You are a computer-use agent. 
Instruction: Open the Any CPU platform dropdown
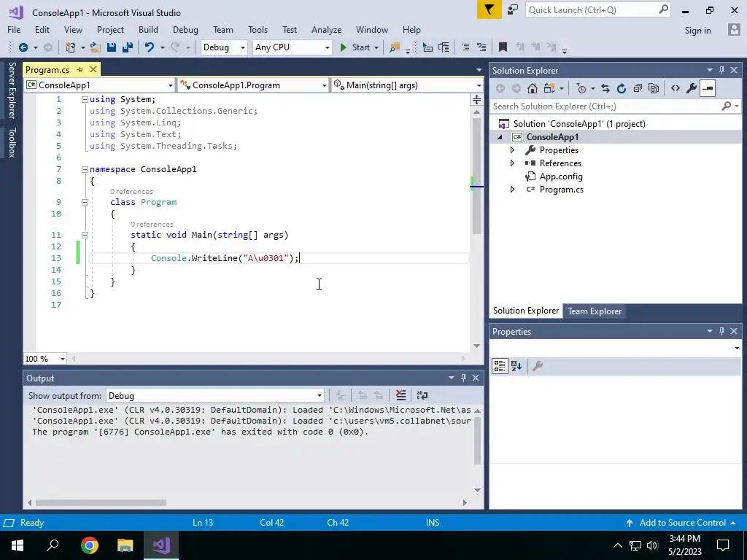coord(292,47)
